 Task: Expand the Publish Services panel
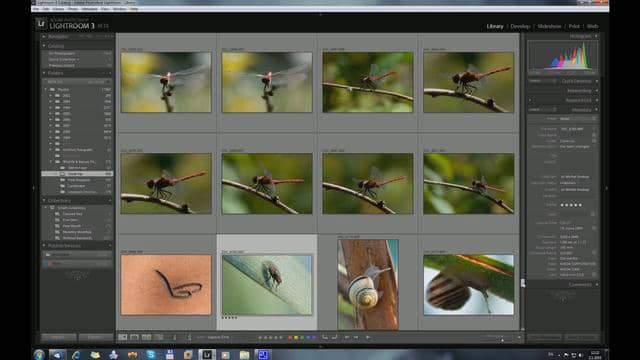[x=44, y=246]
